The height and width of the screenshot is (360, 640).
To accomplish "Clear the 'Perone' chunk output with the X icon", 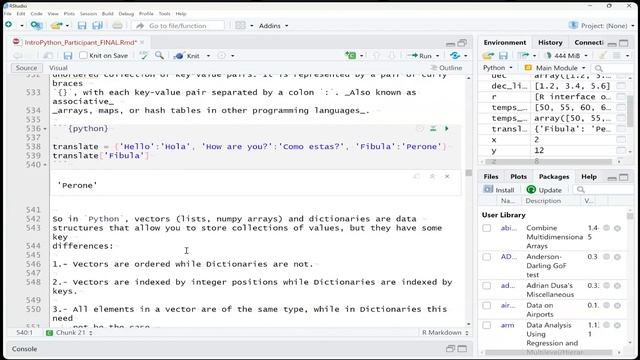I will pos(447,176).
